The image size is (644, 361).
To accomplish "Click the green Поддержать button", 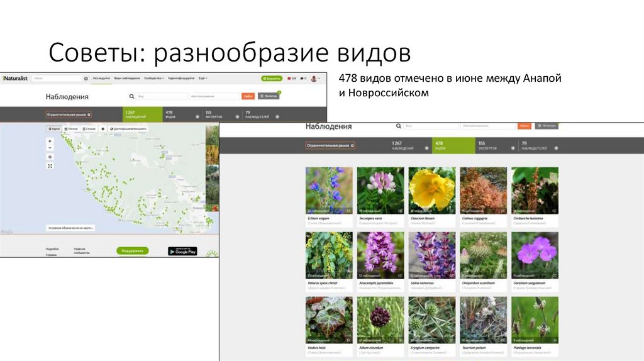I will [x=133, y=251].
